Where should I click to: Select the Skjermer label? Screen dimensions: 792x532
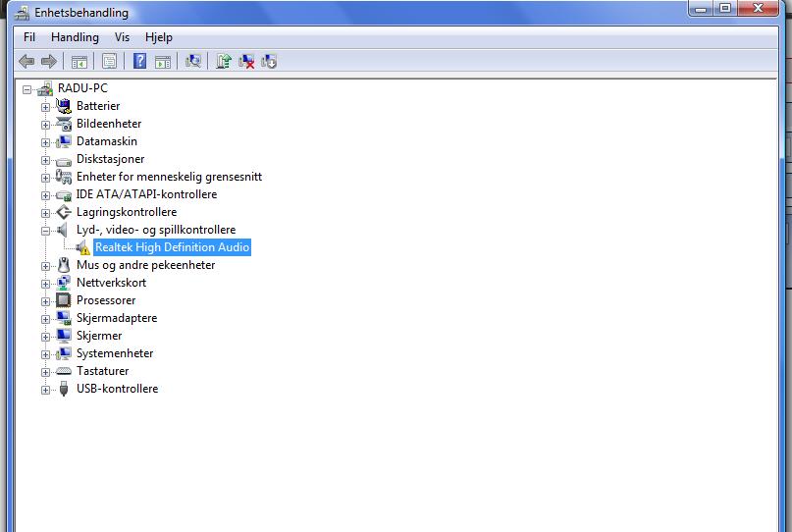point(99,336)
